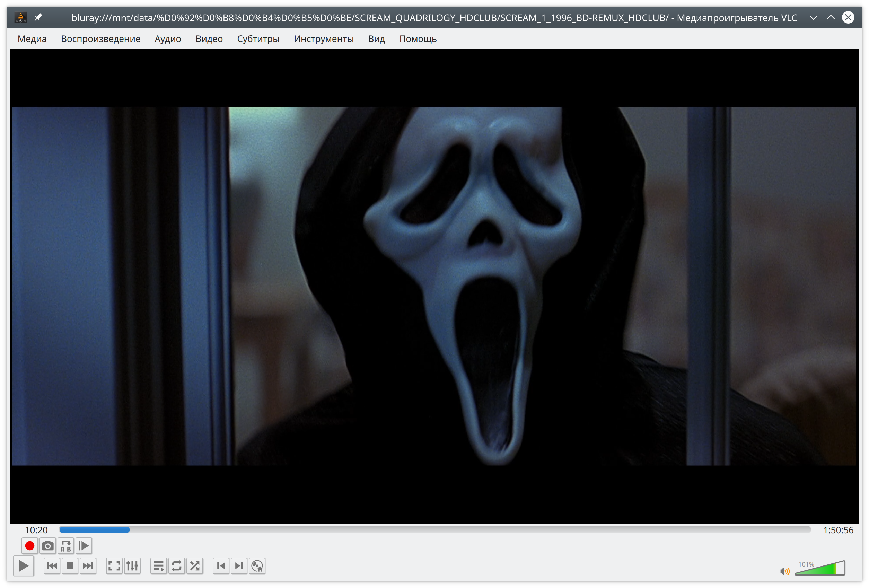The width and height of the screenshot is (869, 588).
Task: Advance frame by frame
Action: [84, 546]
